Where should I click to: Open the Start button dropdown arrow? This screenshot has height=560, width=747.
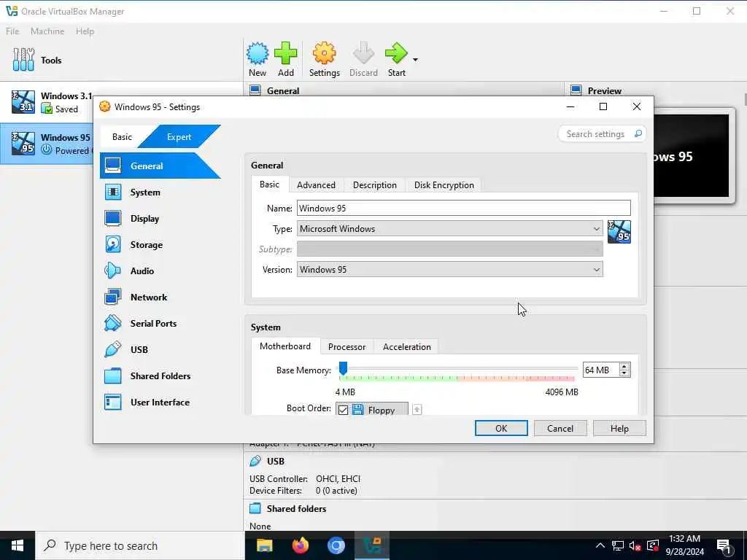tap(415, 60)
